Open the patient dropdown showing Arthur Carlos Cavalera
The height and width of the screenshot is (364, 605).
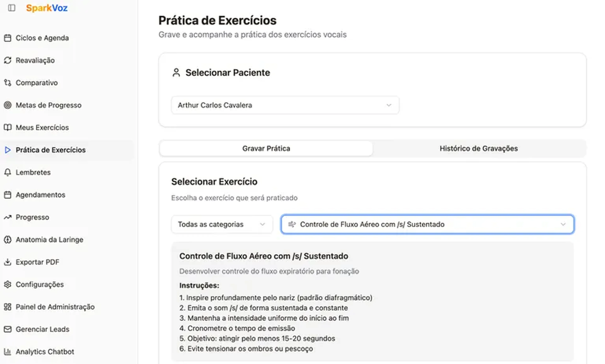(x=285, y=105)
